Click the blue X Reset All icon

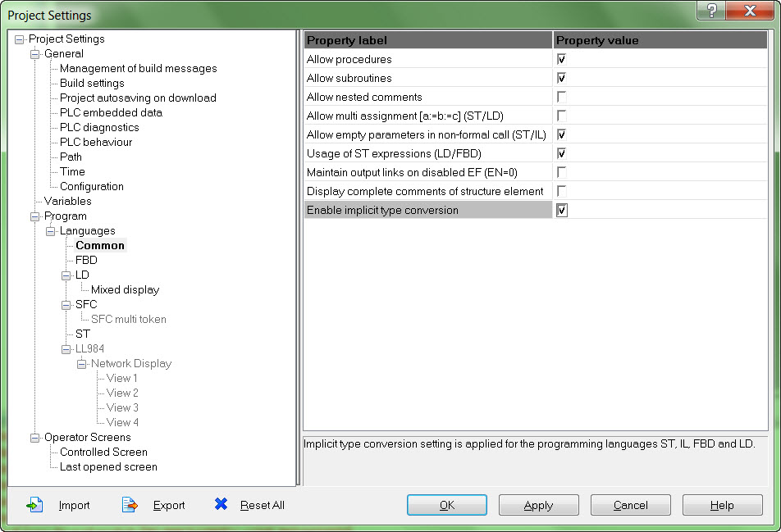(221, 504)
